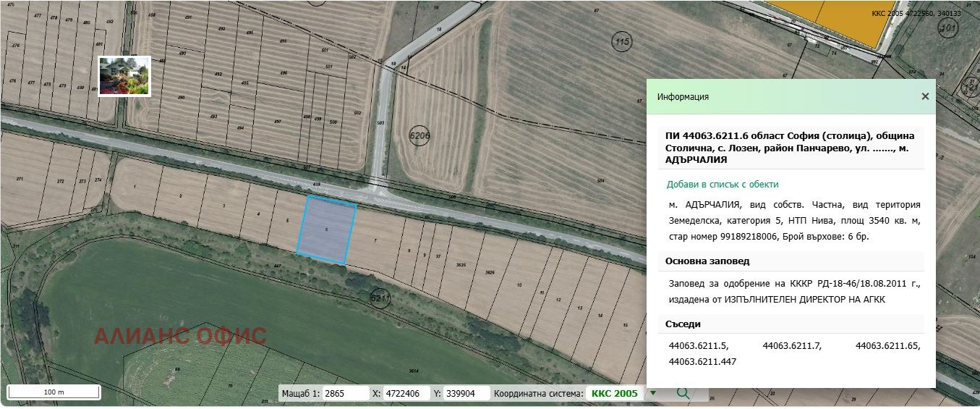Click the 'Добави в списък с обекти' link
The height and width of the screenshot is (409, 980).
coord(723,185)
